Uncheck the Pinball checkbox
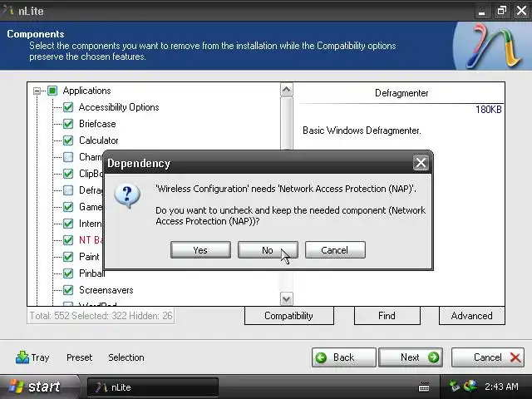Screen dimensions: 532x399 coord(68,273)
